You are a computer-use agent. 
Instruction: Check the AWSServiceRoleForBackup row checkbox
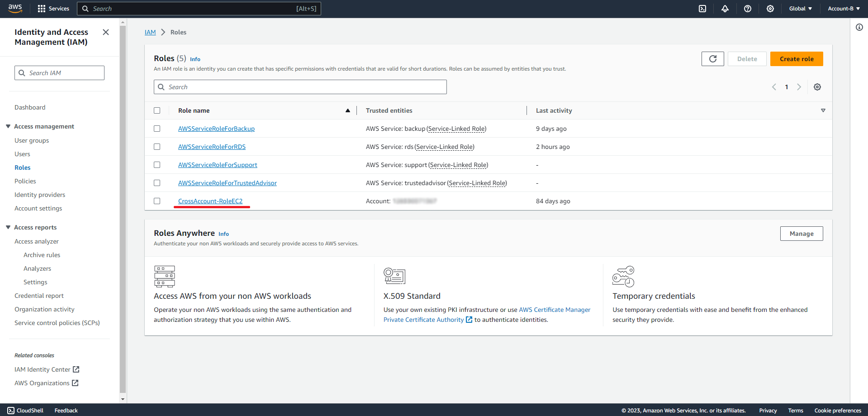click(157, 129)
